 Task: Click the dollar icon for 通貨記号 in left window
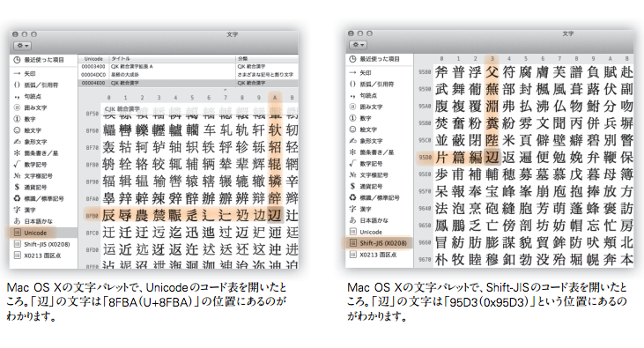17,187
